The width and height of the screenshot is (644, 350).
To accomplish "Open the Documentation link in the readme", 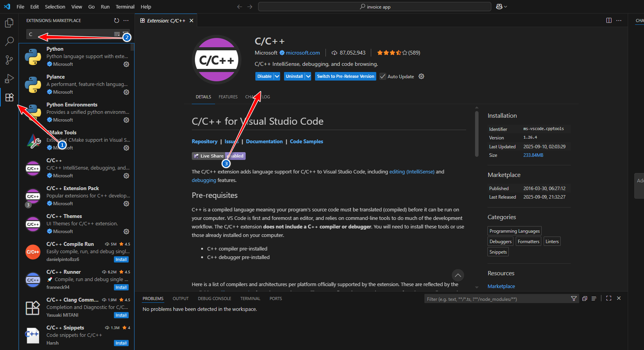I will click(264, 142).
